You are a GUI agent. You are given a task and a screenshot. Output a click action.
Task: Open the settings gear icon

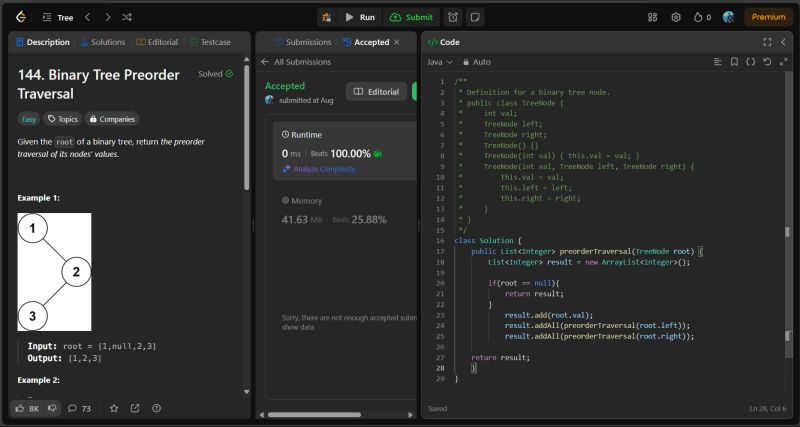(x=676, y=17)
